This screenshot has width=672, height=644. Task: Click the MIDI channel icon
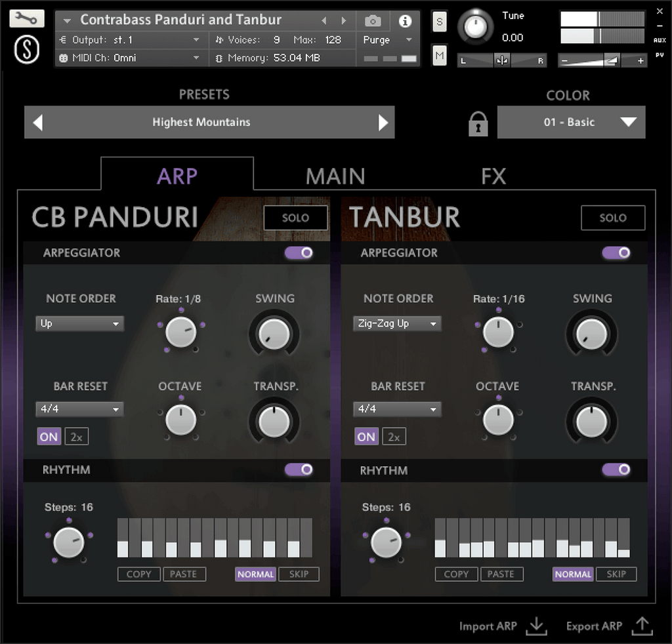click(63, 58)
